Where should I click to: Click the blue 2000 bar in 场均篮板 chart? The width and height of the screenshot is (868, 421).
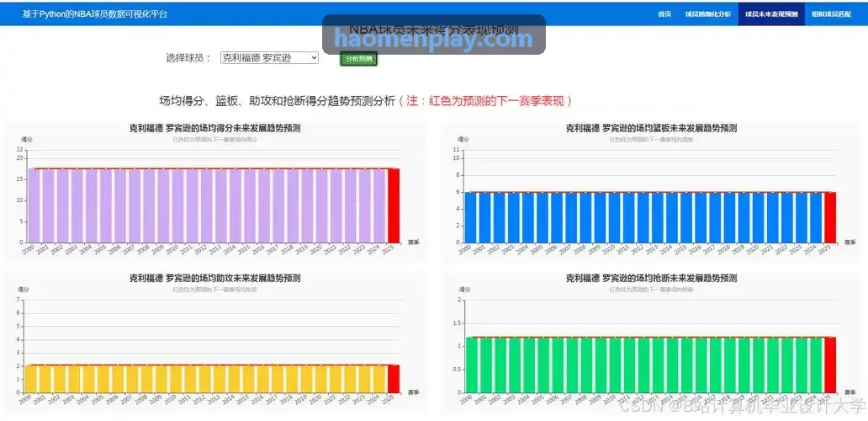470,217
